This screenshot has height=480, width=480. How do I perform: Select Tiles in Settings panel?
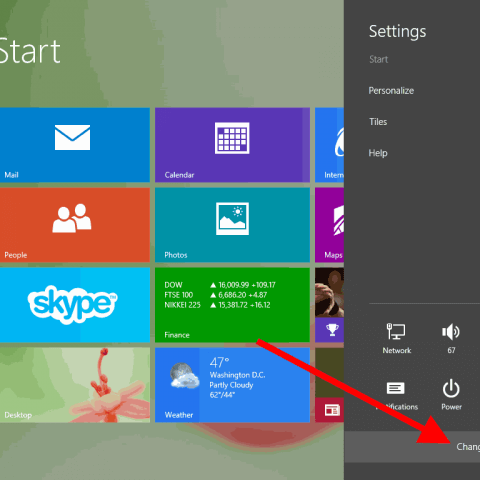tap(378, 122)
